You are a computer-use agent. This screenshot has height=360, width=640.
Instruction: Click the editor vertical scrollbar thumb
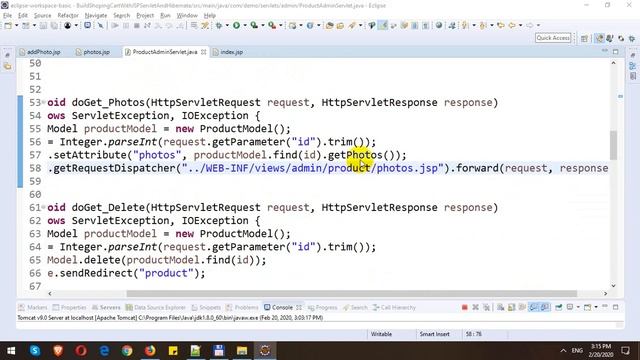coord(613,145)
